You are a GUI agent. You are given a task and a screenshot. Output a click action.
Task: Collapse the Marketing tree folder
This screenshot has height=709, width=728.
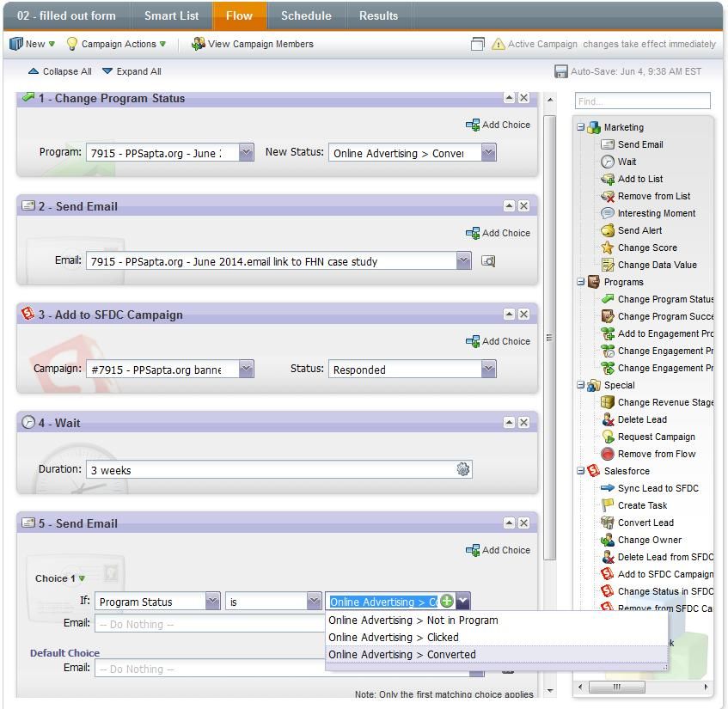pyautogui.click(x=581, y=127)
